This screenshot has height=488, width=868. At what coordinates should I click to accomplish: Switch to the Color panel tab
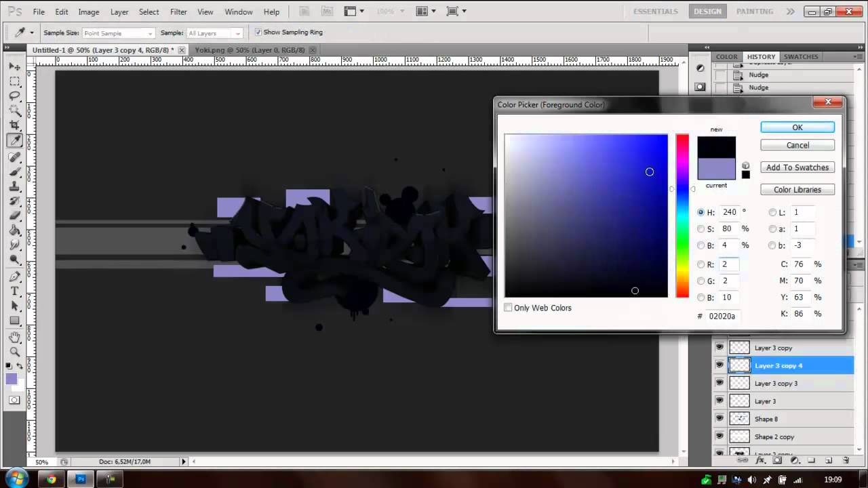(726, 57)
